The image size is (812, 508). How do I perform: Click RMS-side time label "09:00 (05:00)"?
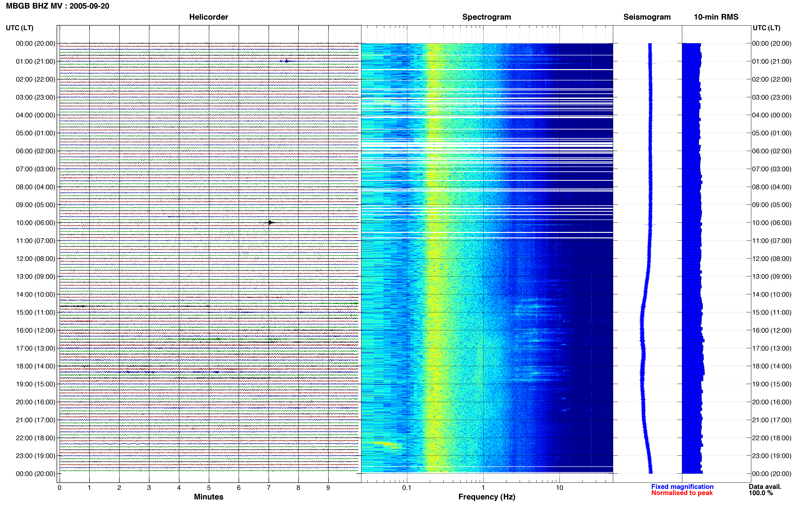click(772, 205)
